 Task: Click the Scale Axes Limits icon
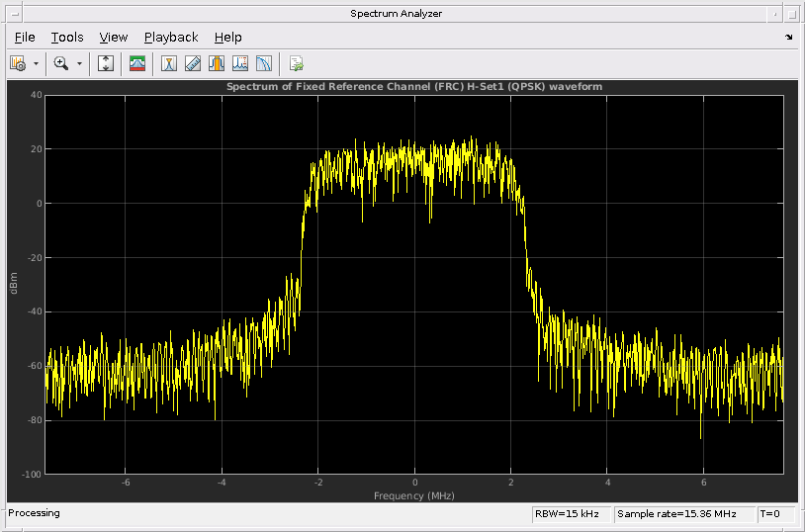[x=106, y=63]
